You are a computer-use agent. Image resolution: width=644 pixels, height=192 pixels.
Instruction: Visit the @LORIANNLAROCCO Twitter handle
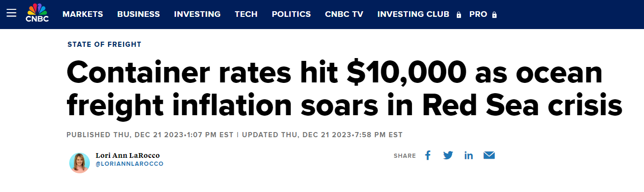[x=129, y=164]
